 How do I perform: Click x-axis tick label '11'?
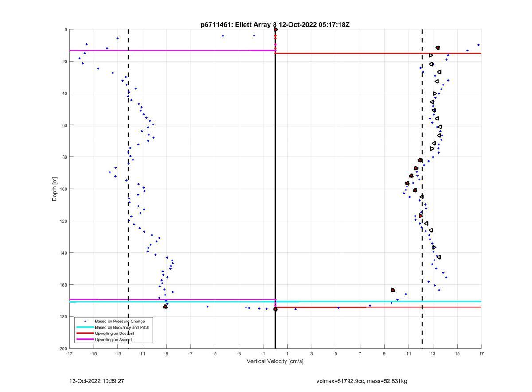409,353
